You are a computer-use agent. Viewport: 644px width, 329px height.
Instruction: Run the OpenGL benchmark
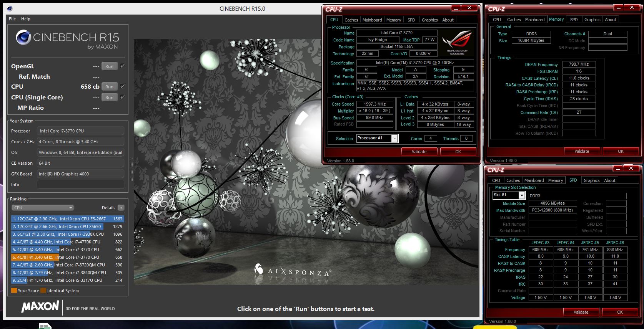pyautogui.click(x=109, y=66)
